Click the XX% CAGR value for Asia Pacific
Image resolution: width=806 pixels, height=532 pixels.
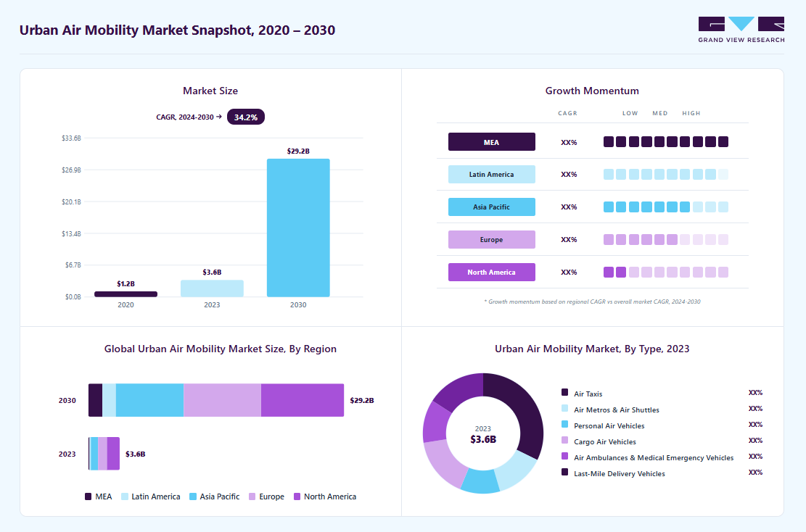pos(569,207)
